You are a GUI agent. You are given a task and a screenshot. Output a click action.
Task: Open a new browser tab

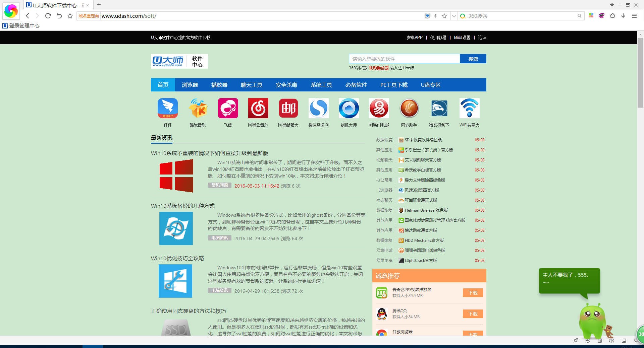(x=99, y=5)
